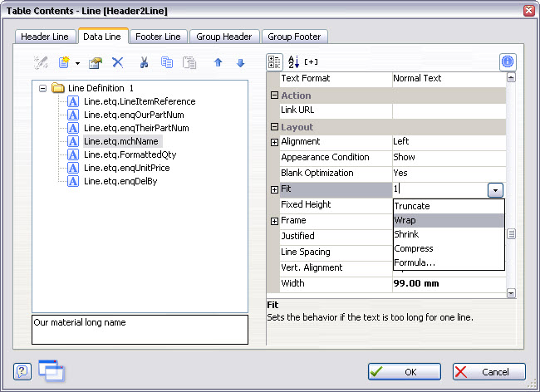Click the A icon beside Line.etq.LineItemReference
Screen dimensions: 540x392
point(72,101)
